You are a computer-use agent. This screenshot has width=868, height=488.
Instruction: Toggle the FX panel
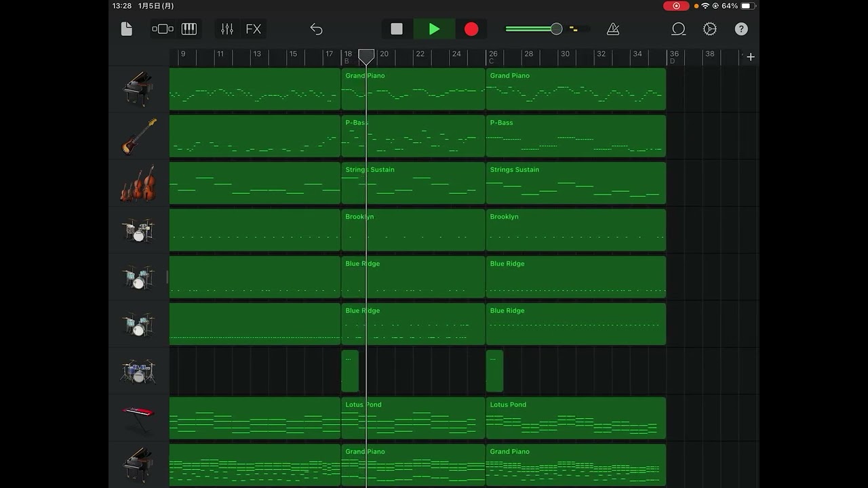pos(254,29)
